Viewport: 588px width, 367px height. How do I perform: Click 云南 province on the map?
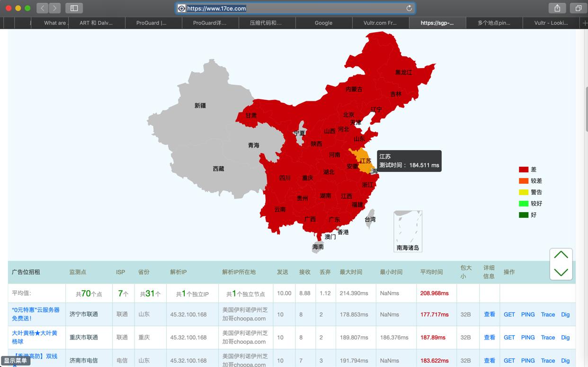[280, 209]
